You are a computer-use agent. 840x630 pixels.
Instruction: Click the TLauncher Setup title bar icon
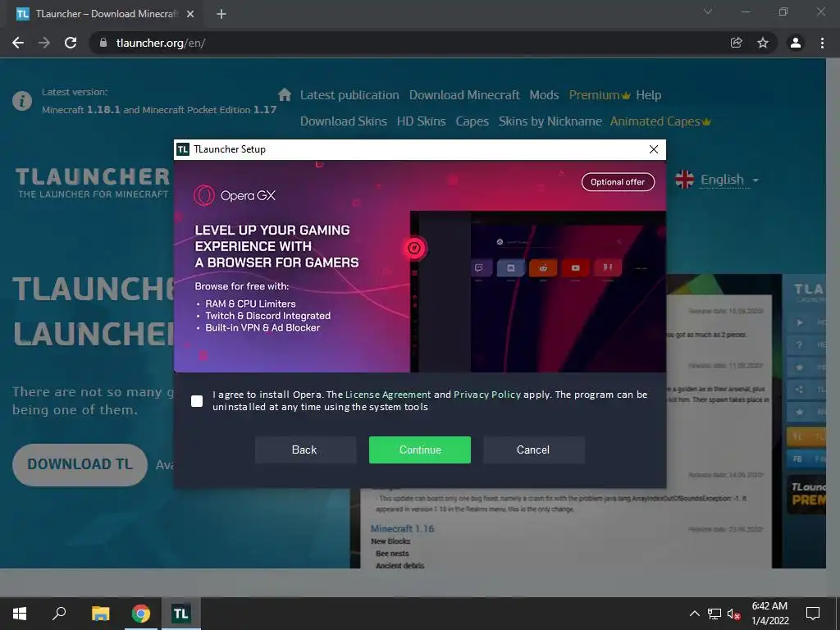click(183, 149)
